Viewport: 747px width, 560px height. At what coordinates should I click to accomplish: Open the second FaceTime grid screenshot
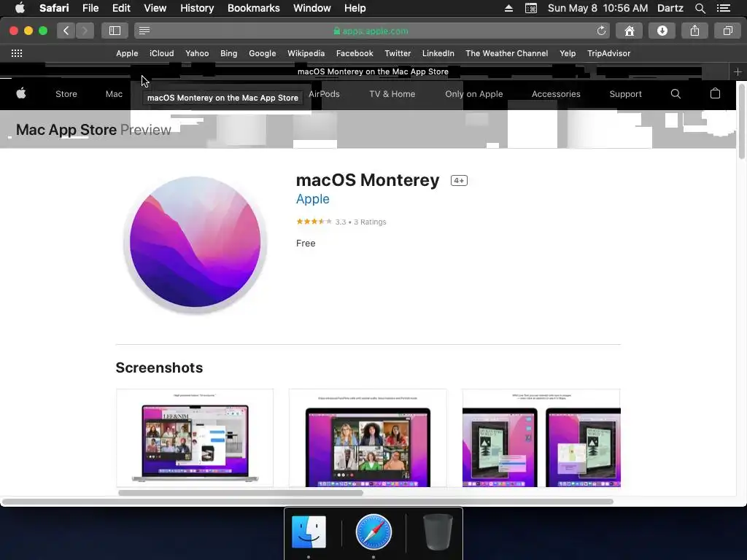pos(368,437)
